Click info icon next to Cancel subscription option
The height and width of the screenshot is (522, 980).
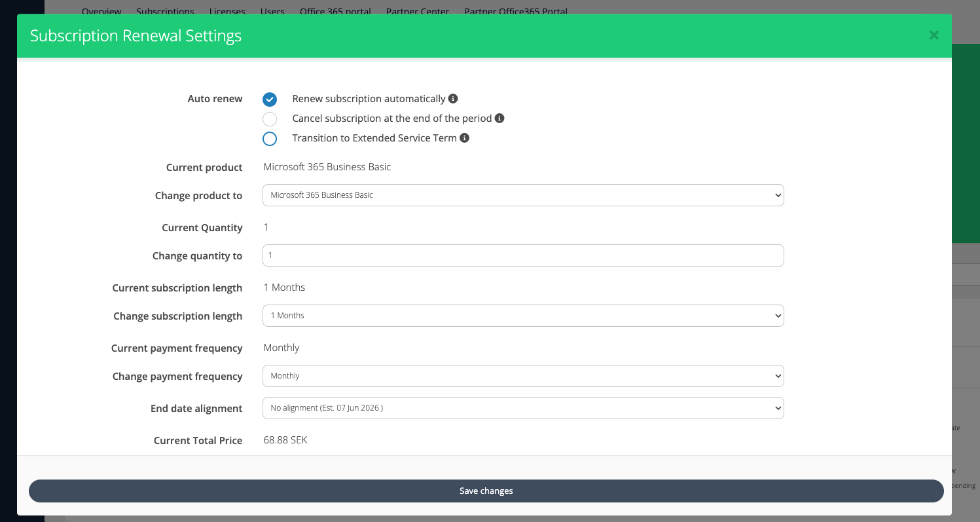[x=499, y=119]
